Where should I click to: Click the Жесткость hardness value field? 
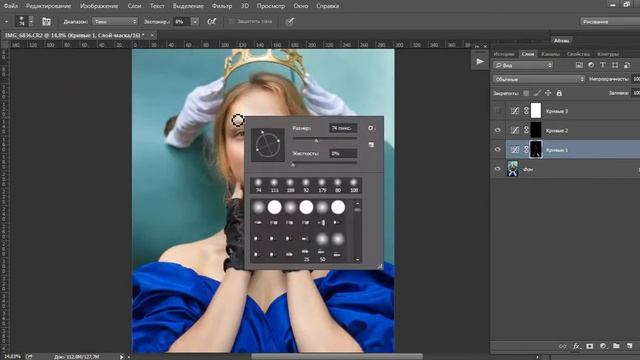(343, 153)
